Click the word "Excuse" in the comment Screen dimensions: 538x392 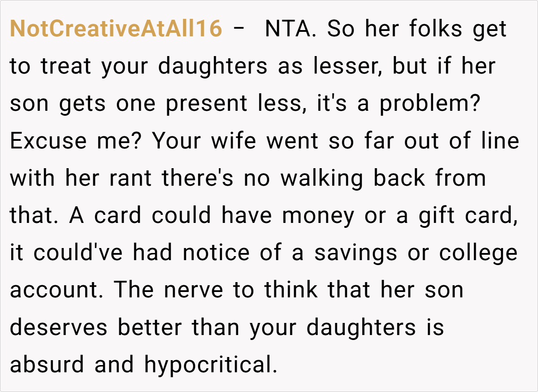[48, 141]
